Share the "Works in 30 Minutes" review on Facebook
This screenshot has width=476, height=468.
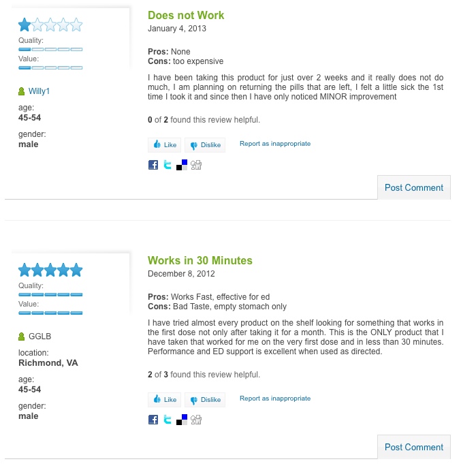pos(153,420)
